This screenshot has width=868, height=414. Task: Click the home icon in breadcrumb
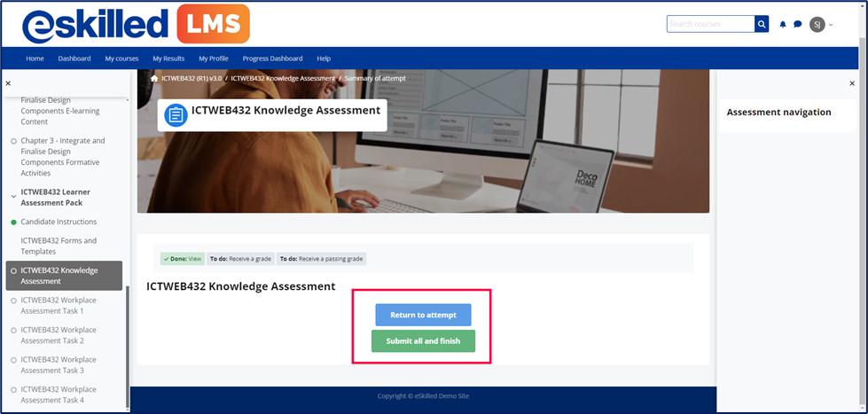(154, 79)
